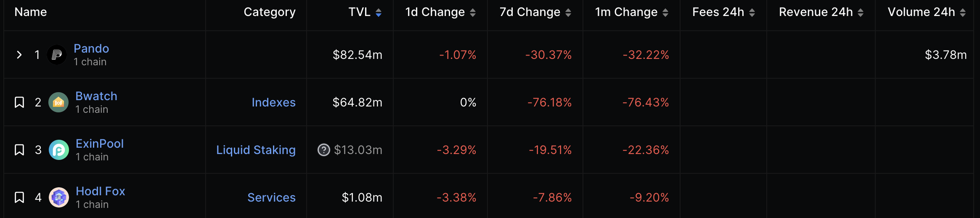Sort by 7d Change column arrows
Image resolution: width=980 pixels, height=218 pixels.
[568, 13]
